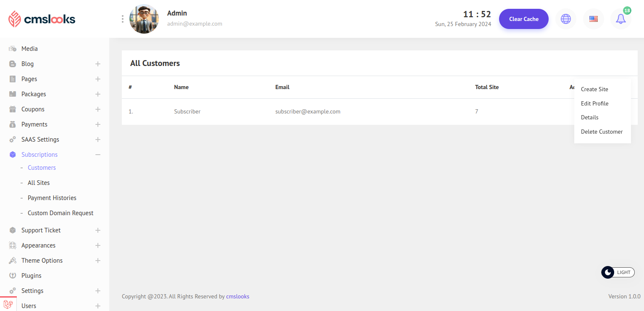644x311 pixels.
Task: Choose Delete Customer in the action menu
Action: tap(602, 132)
